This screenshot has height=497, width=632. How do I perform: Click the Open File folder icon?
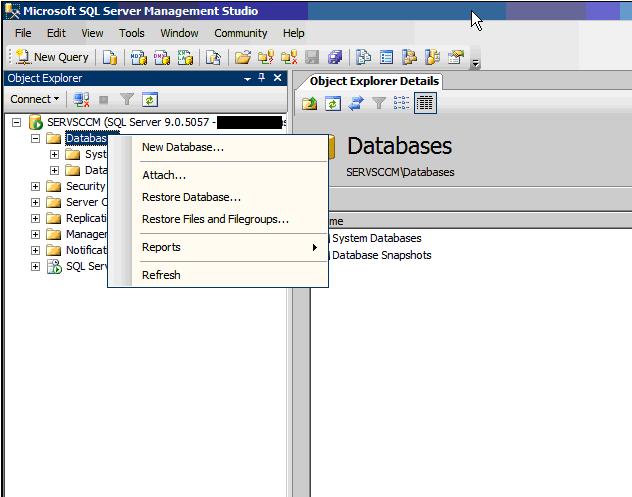point(242,58)
